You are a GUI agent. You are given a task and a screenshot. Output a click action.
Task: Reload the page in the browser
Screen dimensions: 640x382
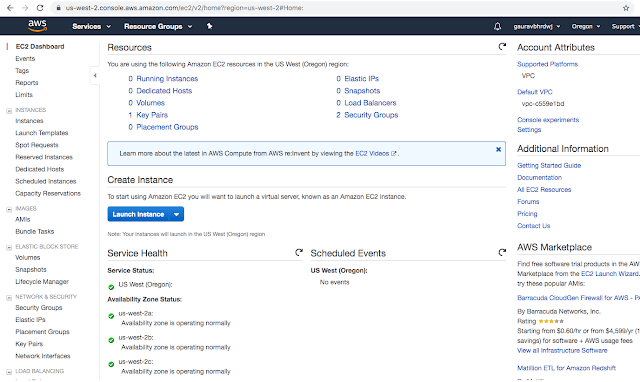(40, 8)
